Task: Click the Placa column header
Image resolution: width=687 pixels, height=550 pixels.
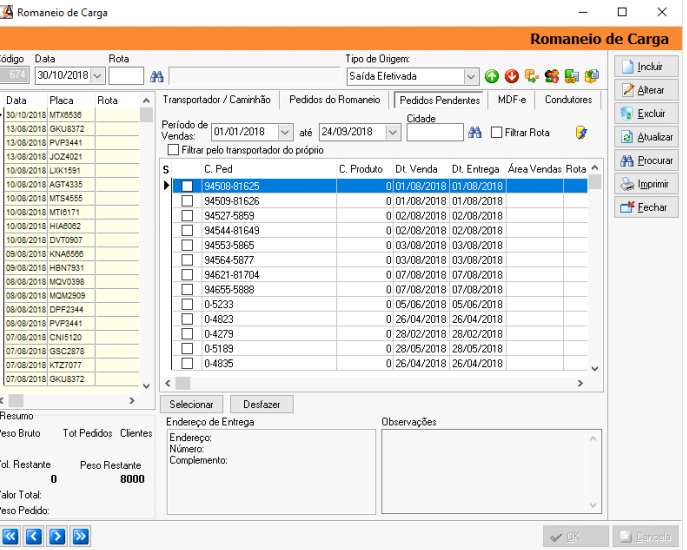Action: 71,100
